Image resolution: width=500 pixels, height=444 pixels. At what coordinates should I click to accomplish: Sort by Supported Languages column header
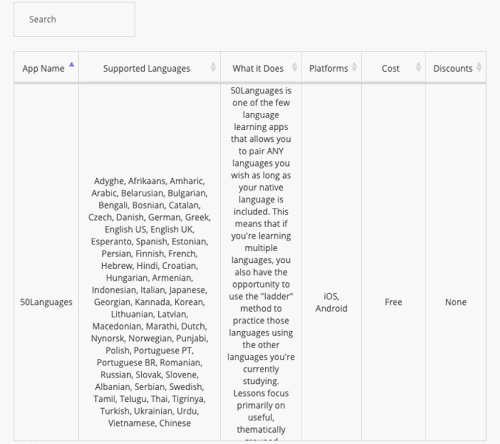(149, 67)
